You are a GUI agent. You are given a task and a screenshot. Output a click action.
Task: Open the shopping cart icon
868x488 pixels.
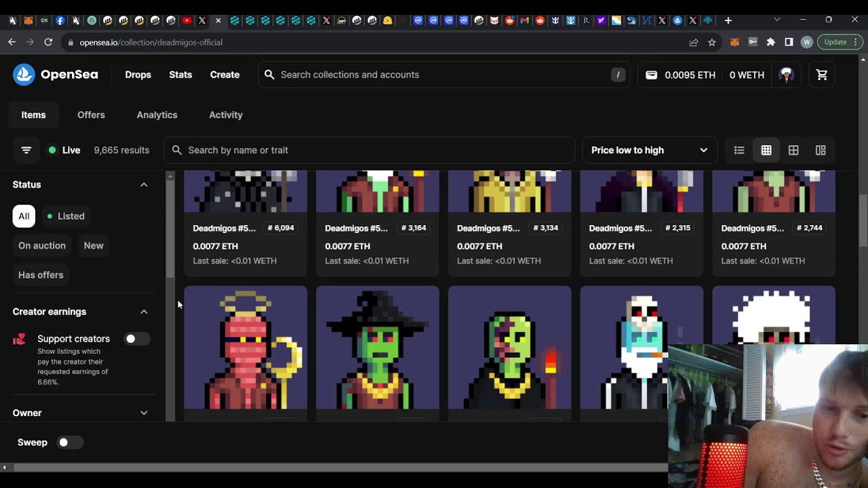point(822,75)
